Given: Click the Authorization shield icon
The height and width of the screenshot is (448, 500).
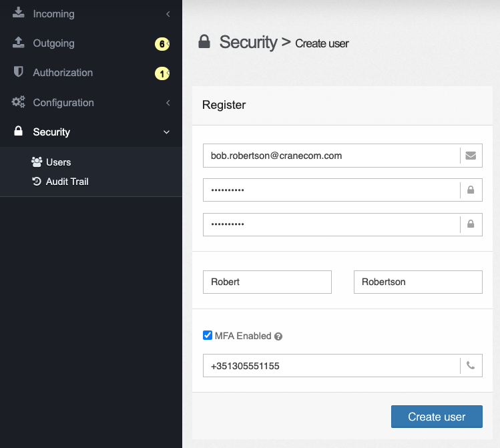Looking at the screenshot, I should [x=19, y=71].
